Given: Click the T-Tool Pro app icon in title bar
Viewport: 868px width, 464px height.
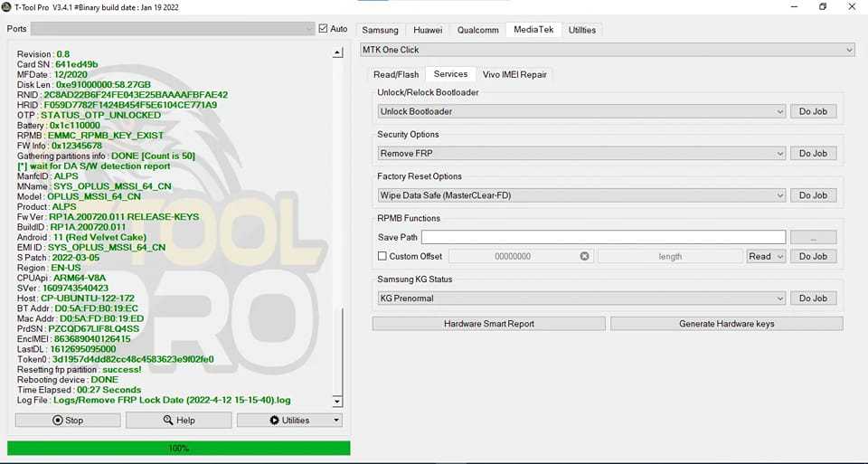Looking at the screenshot, I should tap(6, 7).
